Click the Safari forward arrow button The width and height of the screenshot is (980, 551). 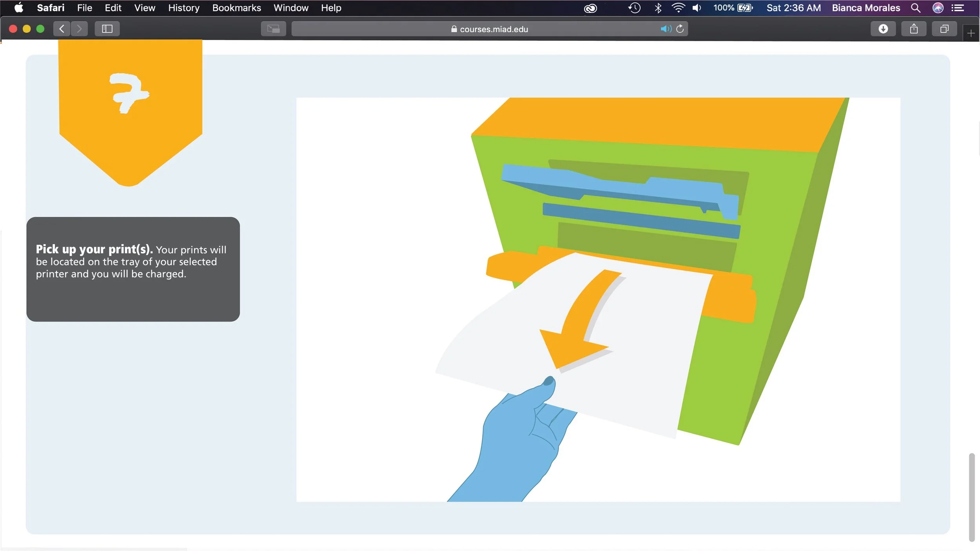[x=79, y=29]
